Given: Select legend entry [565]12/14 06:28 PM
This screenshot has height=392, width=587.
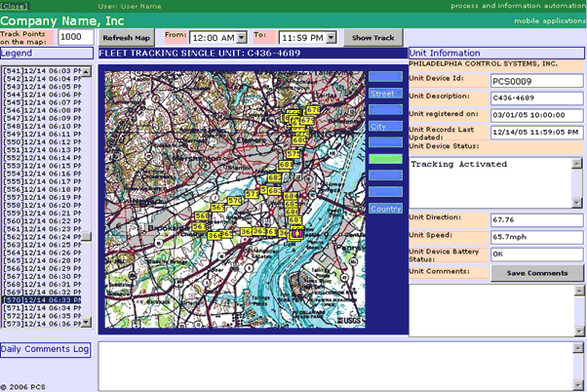Looking at the screenshot, I should 42,260.
